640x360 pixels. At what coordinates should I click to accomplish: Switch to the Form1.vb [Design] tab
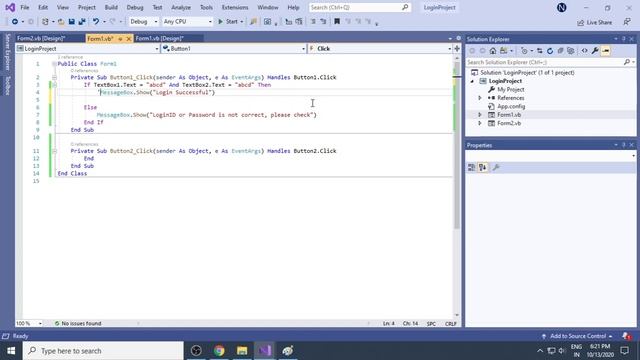point(160,38)
